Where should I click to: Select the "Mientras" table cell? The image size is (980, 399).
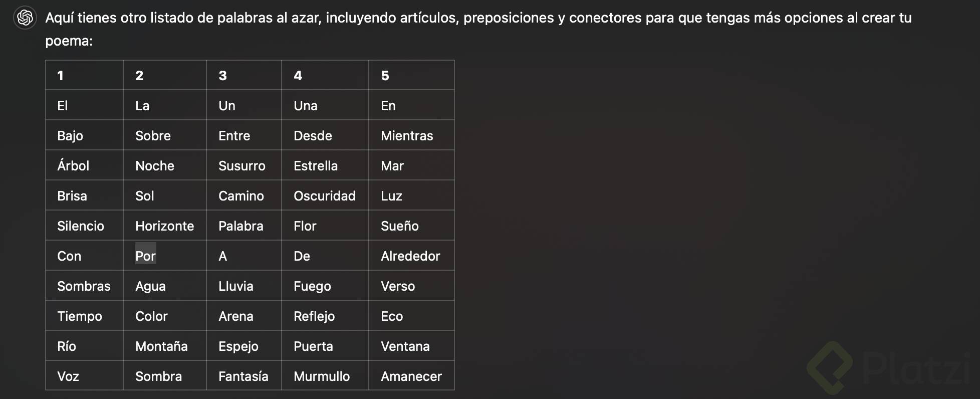[406, 136]
